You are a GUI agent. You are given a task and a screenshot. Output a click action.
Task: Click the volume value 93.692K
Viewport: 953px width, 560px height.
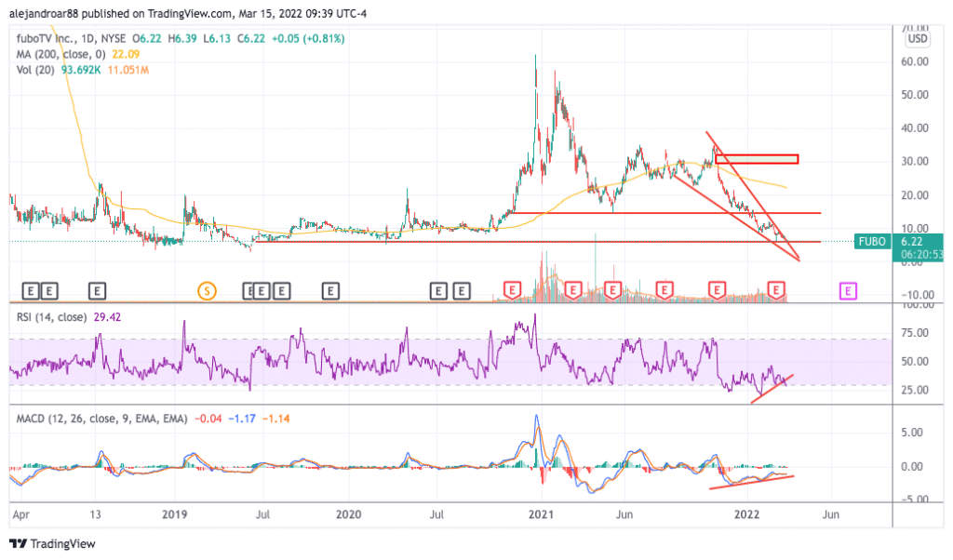tap(80, 70)
